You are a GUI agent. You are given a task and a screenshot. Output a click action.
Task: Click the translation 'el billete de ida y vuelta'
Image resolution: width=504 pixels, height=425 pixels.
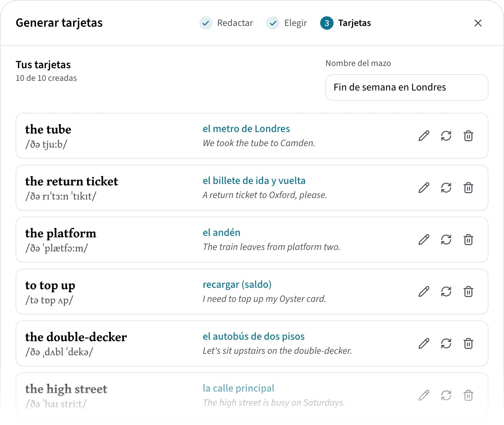tap(254, 181)
